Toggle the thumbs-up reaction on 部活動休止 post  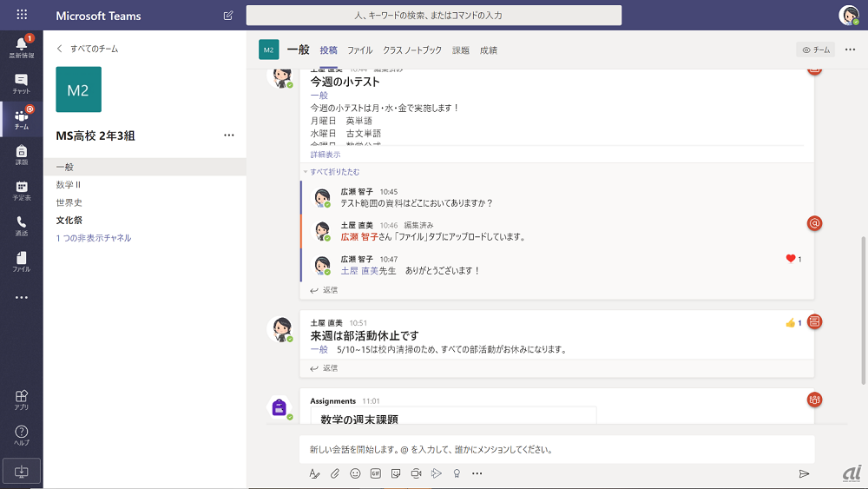point(790,323)
